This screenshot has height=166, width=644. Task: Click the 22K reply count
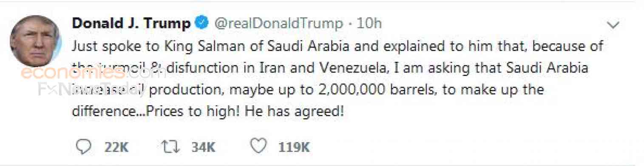click(116, 147)
